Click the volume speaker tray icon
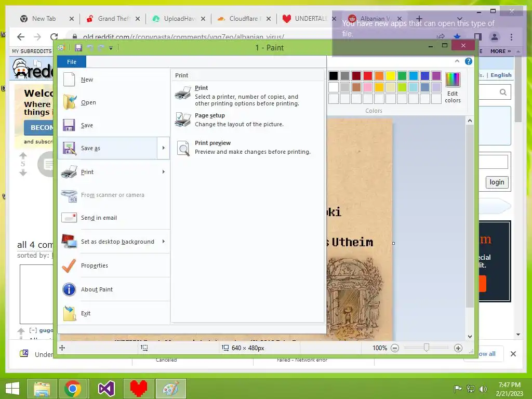 point(483,389)
